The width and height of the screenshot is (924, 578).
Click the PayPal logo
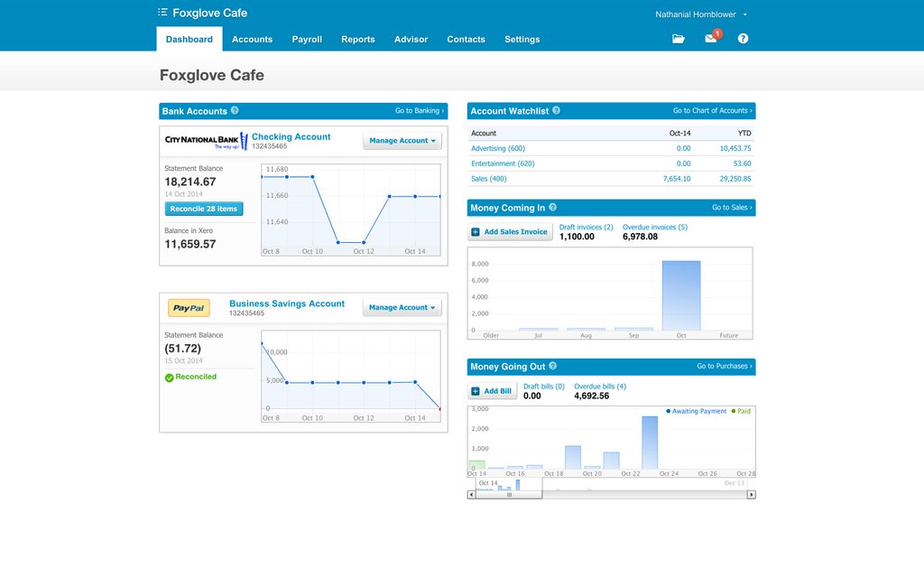click(189, 308)
